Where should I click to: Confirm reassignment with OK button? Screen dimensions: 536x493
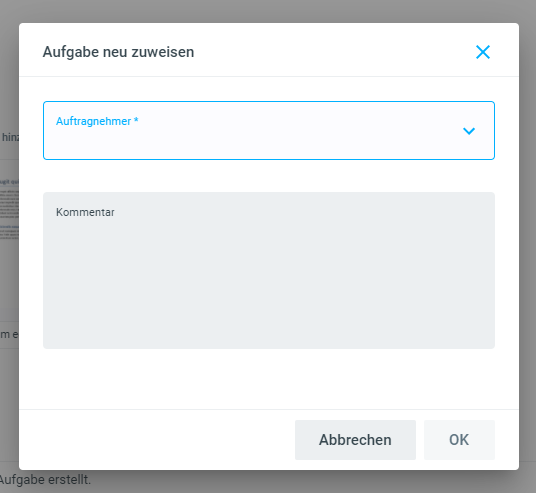point(459,440)
